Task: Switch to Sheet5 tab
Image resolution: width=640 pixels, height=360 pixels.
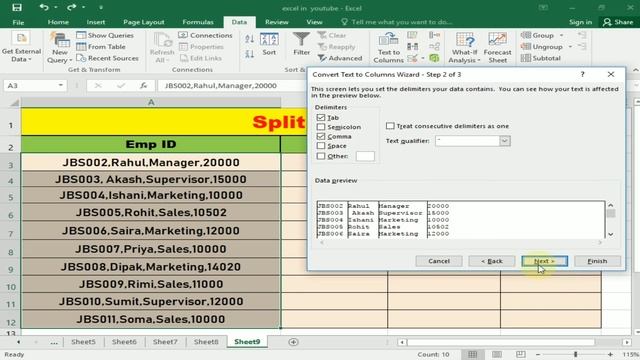Action: 83,342
